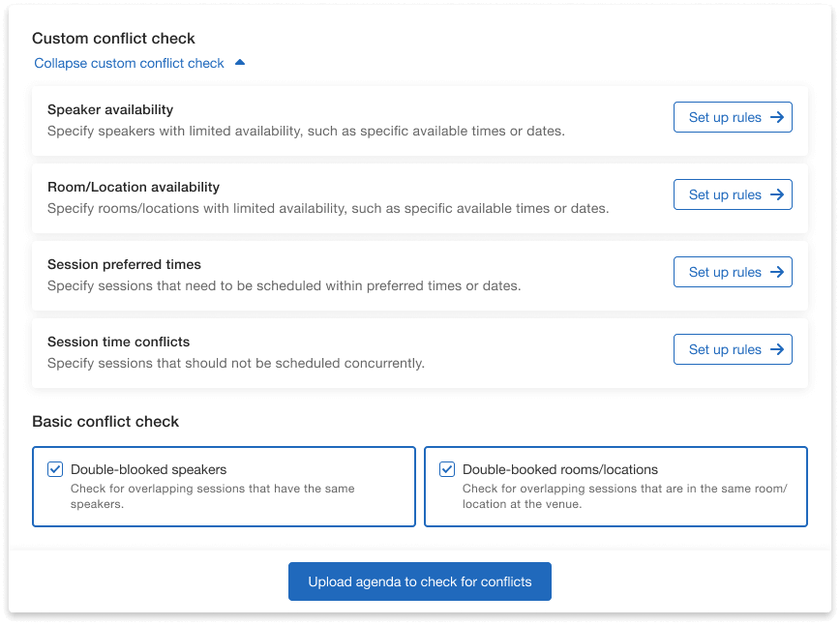
Task: Click arrow icon on Session time conflicts button
Action: pos(777,349)
